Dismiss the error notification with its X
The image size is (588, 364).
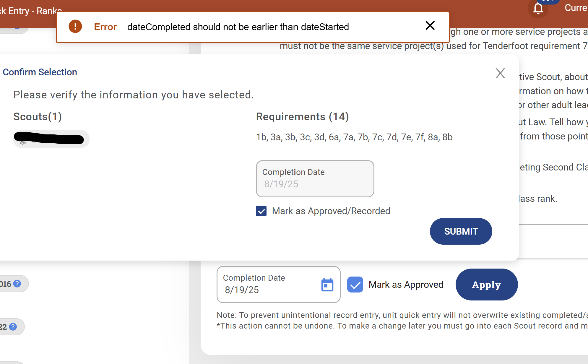(x=430, y=26)
